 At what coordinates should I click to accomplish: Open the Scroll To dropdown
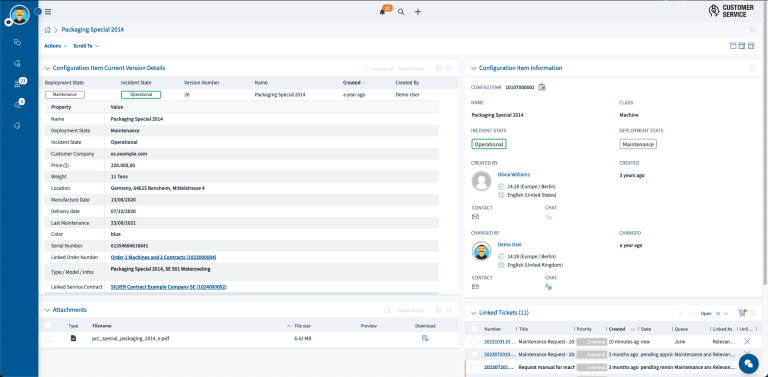86,46
